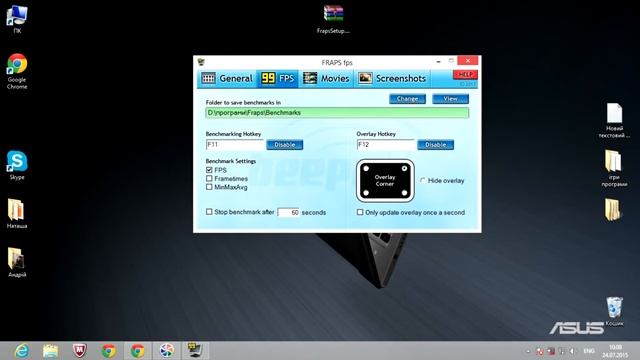The image size is (640, 360).
Task: Click the ENG language indicator
Action: pos(589,351)
